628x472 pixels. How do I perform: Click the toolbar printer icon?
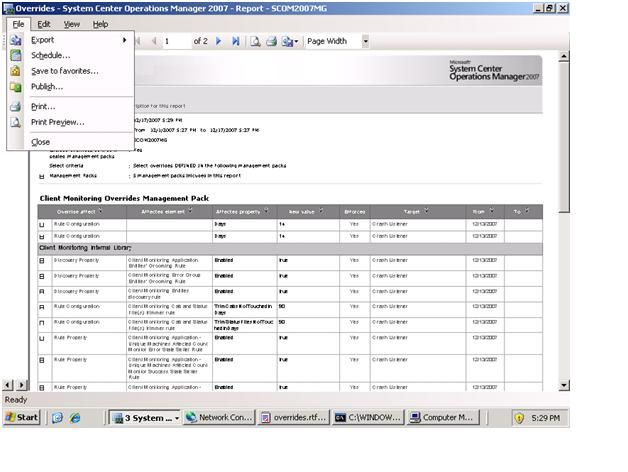(x=272, y=41)
